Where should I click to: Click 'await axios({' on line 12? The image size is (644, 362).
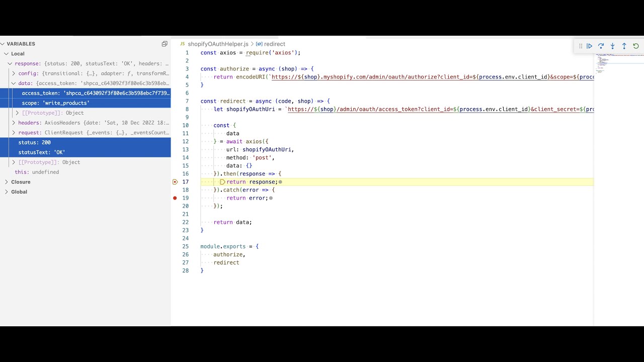tap(248, 142)
